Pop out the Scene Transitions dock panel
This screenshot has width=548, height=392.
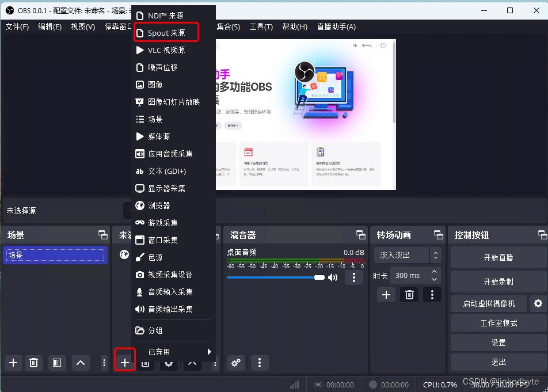[438, 235]
